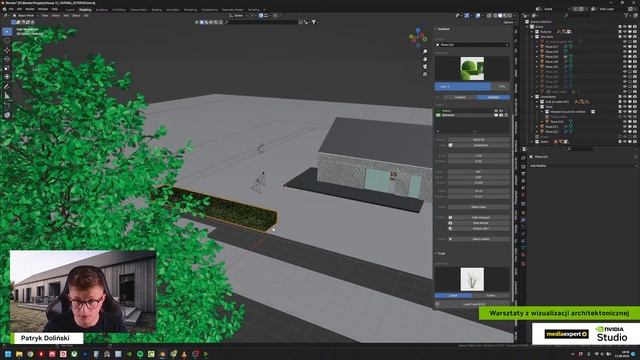Click the bush preview thumbnail
Viewport: 640px width, 360px height.
472,68
